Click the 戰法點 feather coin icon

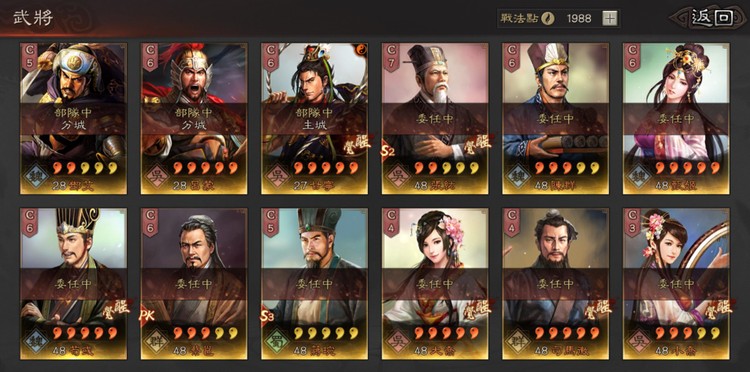pyautogui.click(x=548, y=19)
